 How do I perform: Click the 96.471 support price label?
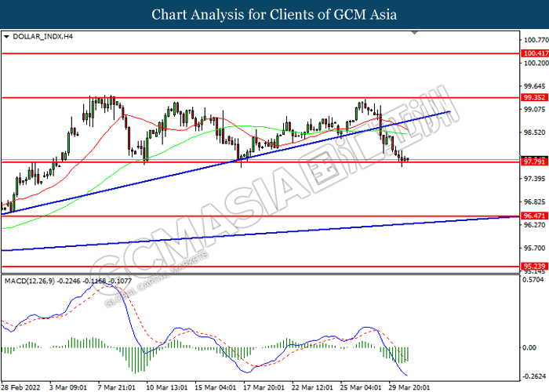[535, 216]
